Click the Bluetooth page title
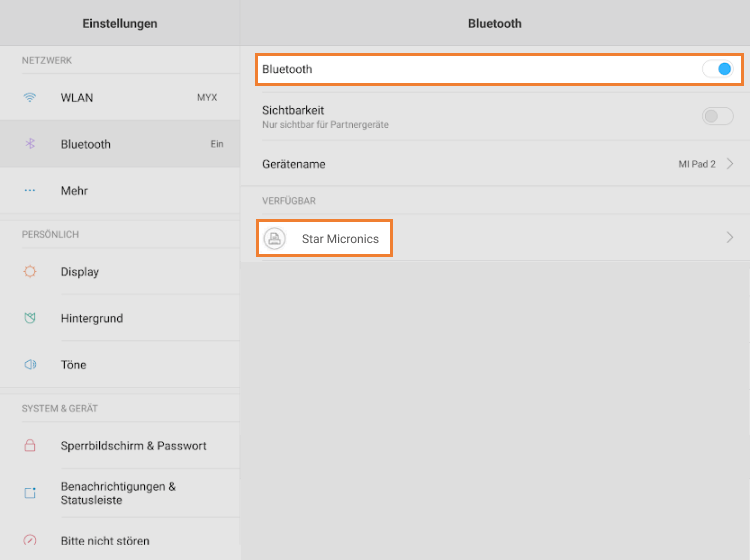The height and width of the screenshot is (560, 750). pyautogui.click(x=495, y=23)
